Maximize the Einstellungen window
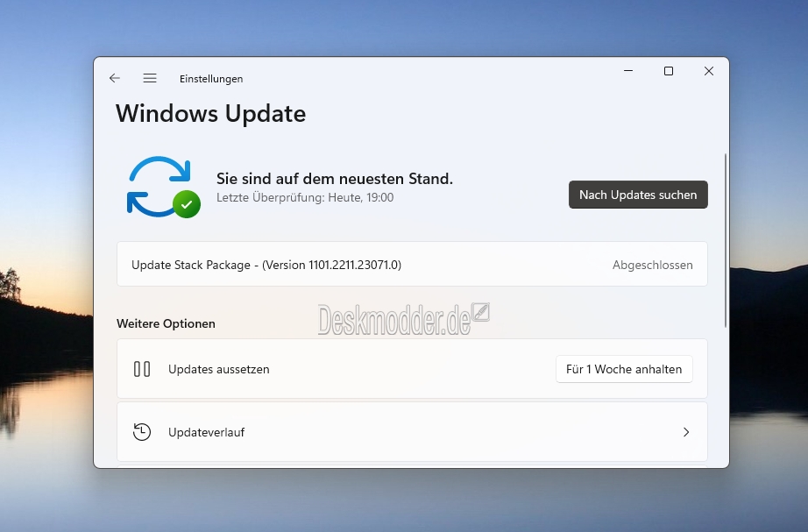This screenshot has height=532, width=808. pyautogui.click(x=669, y=71)
